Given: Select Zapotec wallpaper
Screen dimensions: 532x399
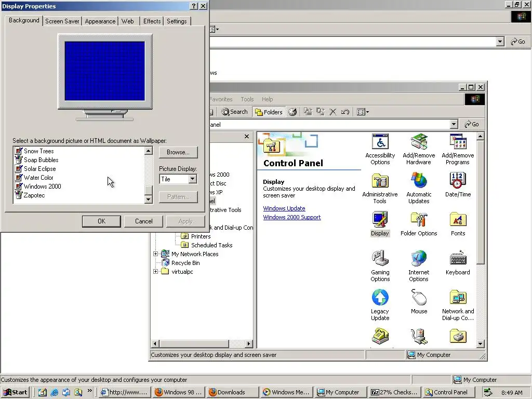Looking at the screenshot, I should [x=34, y=195].
